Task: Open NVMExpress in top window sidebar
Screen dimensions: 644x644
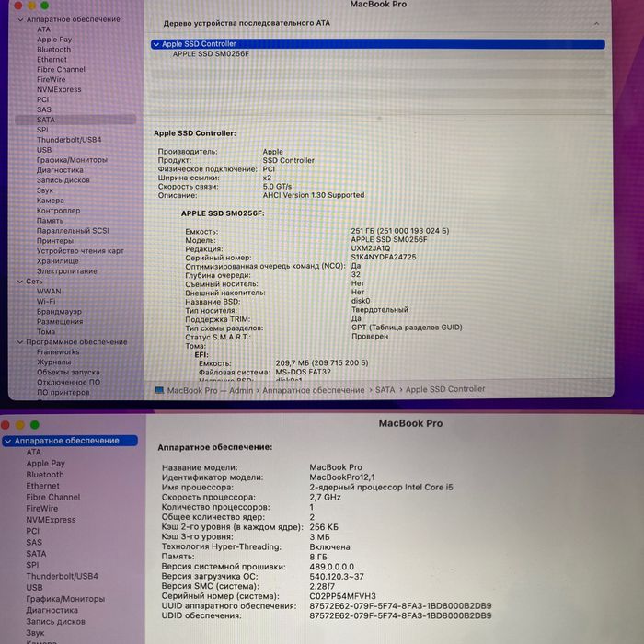Action: [x=59, y=89]
